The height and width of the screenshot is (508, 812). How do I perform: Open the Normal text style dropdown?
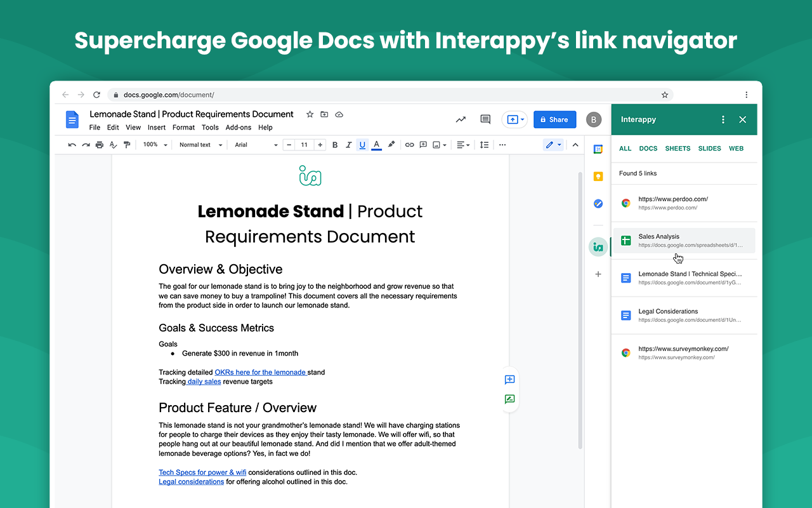(x=201, y=145)
